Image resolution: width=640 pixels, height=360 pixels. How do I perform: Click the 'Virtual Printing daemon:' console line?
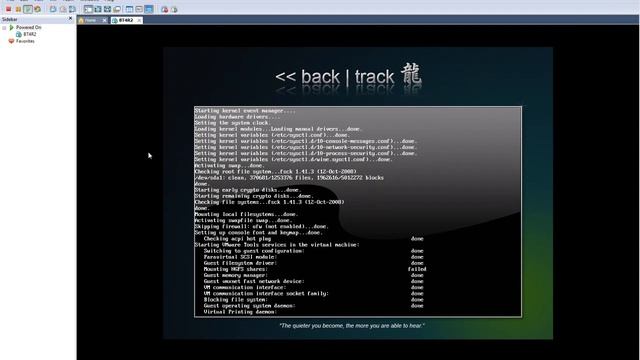tap(240, 312)
